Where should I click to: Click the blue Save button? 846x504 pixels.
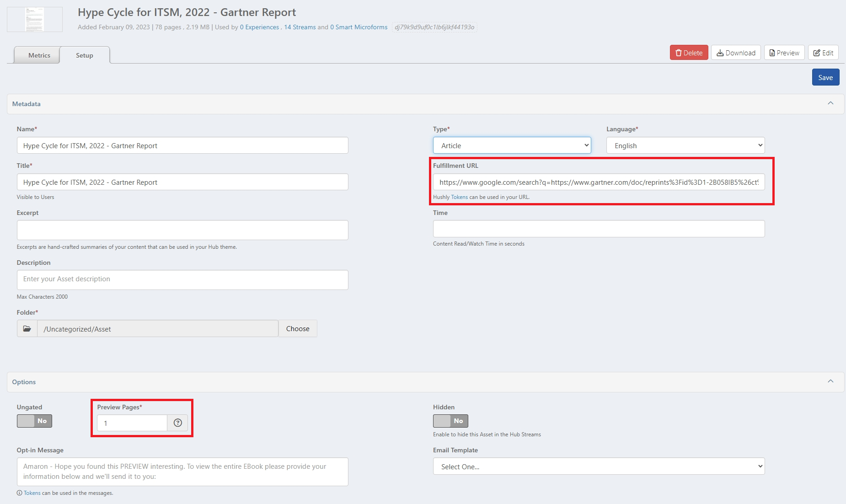(x=825, y=77)
